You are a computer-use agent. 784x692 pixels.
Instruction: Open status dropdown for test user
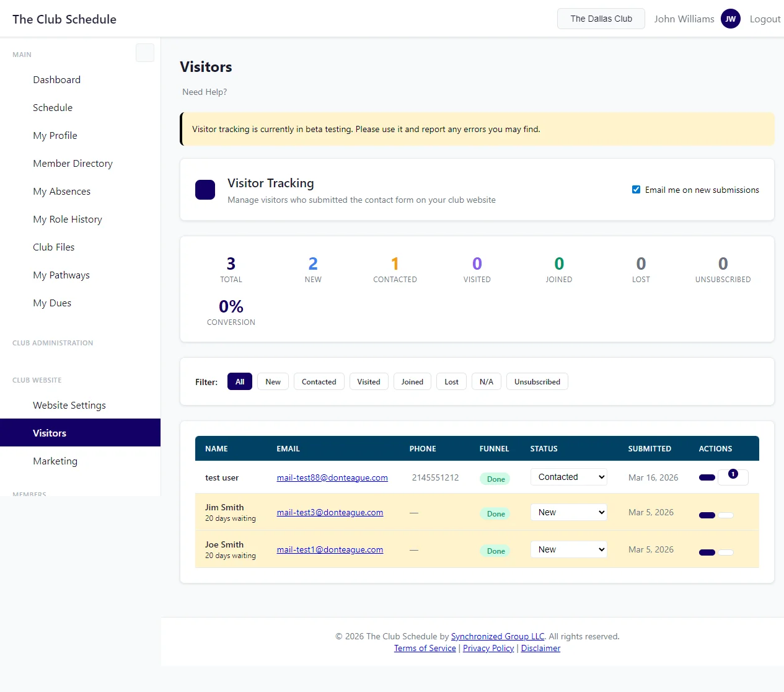coord(568,477)
